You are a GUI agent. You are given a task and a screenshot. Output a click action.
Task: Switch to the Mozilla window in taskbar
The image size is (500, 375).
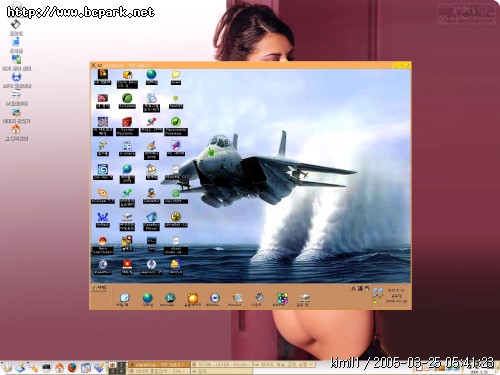point(221,364)
